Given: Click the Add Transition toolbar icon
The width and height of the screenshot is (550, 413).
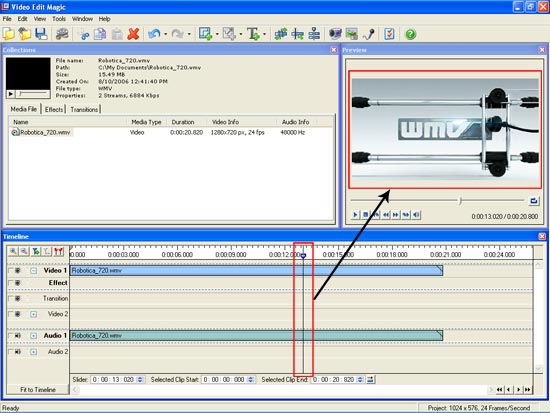Looking at the screenshot, I should click(229, 34).
